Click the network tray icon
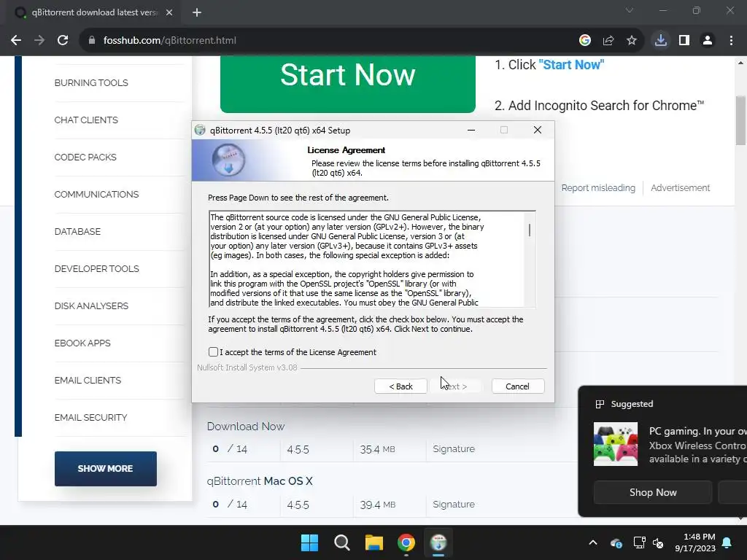The height and width of the screenshot is (560, 747). [639, 542]
